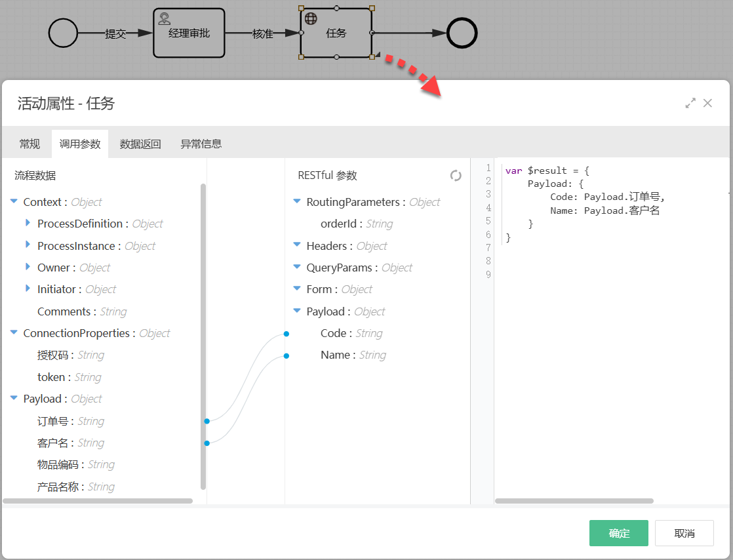Switch to the 数据返回 tab
This screenshot has width=733, height=560.
(x=140, y=144)
